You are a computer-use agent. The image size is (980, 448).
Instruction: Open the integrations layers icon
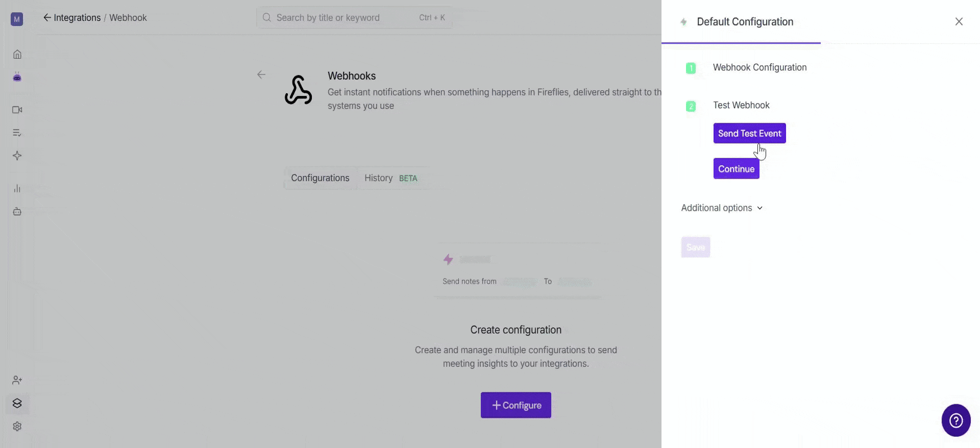[x=17, y=403]
